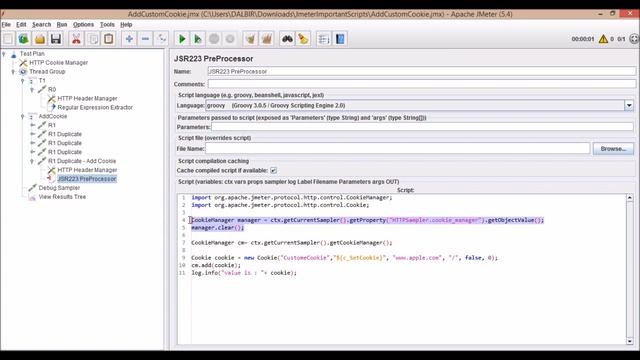Click the script scrollbar down arrow
Viewport: 640px width, 360px height.
click(630, 341)
